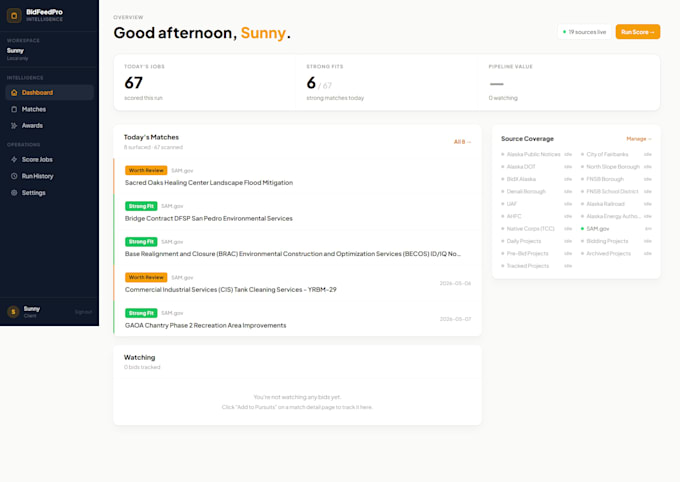Click Strong Fit badge on GAOA Chantry
The image size is (680, 482).
(141, 313)
